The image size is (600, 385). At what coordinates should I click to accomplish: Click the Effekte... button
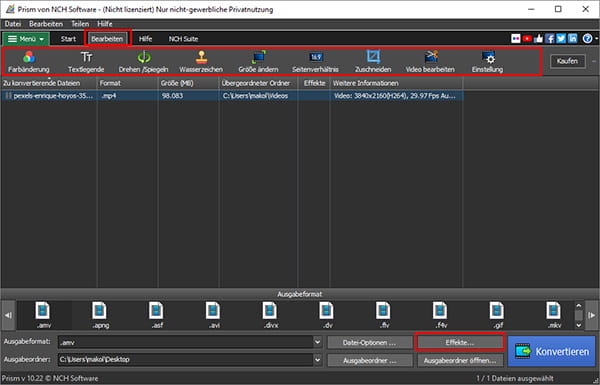[460, 343]
